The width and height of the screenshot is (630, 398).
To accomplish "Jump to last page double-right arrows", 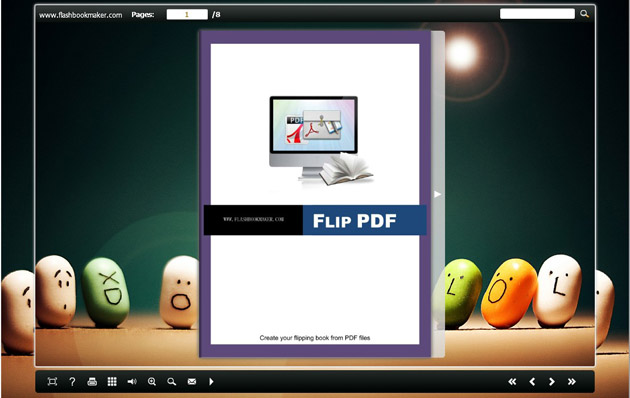I will [572, 382].
